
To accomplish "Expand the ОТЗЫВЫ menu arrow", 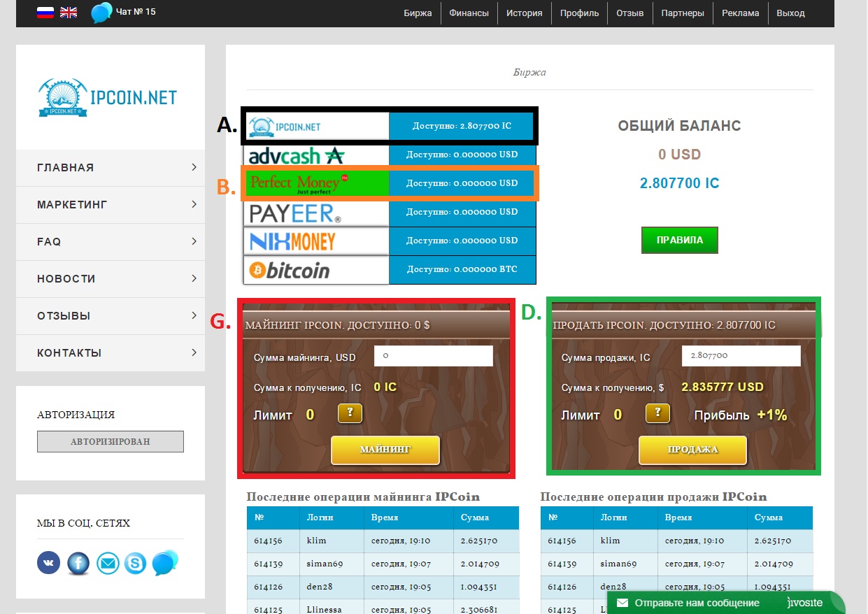I will [194, 315].
